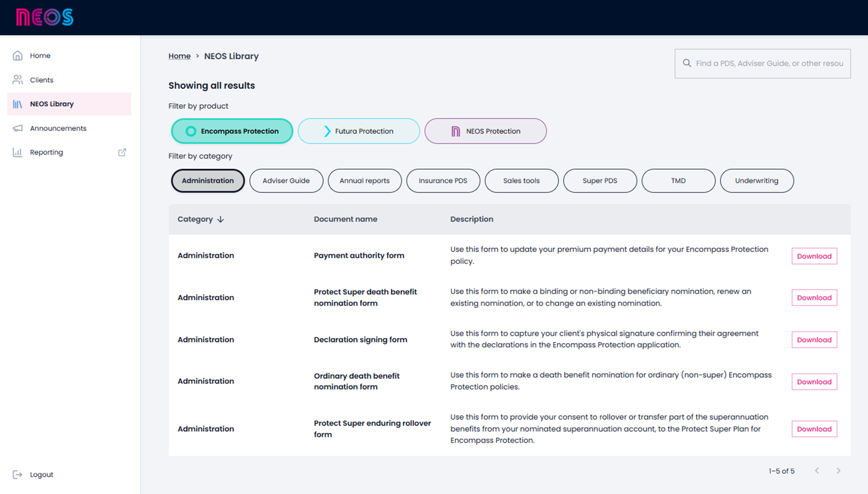Select the Underwriting category filter
Screen dimensions: 868x494
click(x=757, y=181)
